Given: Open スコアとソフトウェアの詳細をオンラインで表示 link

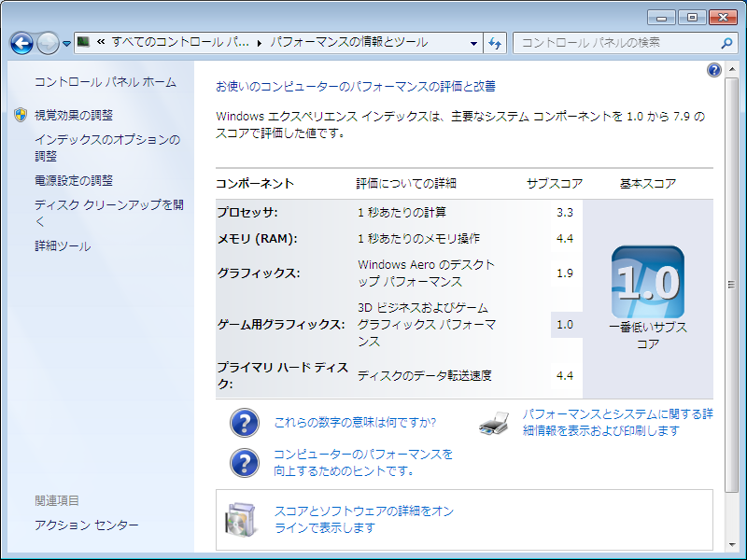Looking at the screenshot, I should [364, 520].
